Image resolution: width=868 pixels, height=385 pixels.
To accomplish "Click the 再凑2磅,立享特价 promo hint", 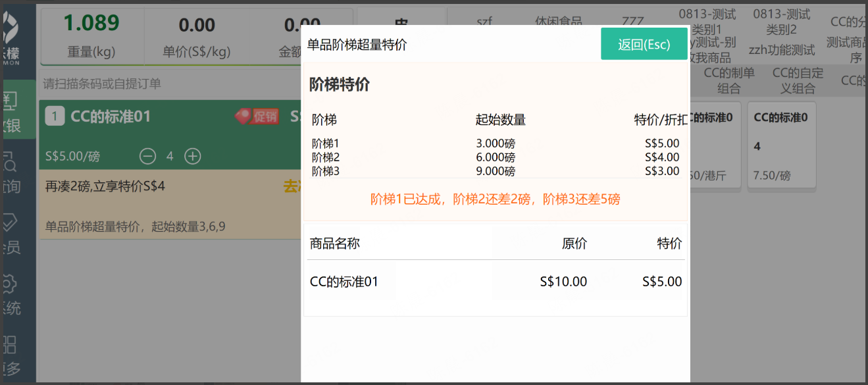I will tap(105, 186).
